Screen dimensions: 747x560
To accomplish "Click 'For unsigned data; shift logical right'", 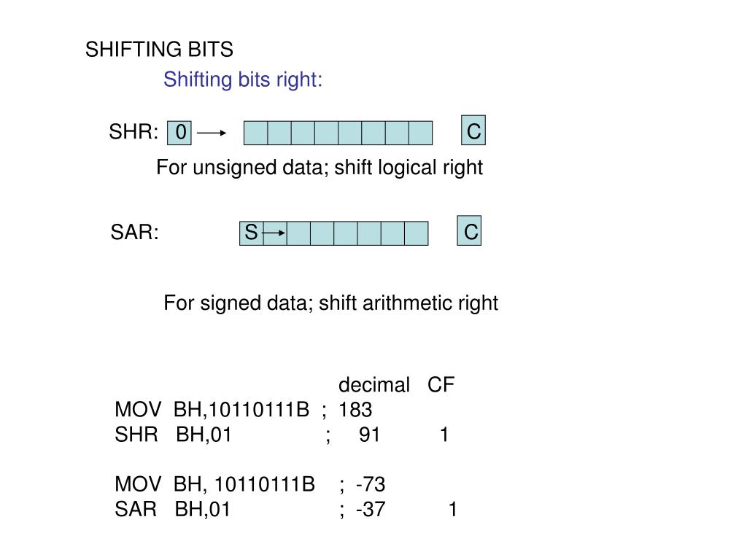I will tap(320, 168).
